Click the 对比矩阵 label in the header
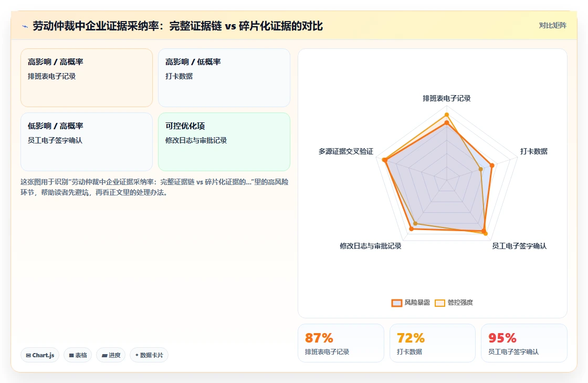 552,26
